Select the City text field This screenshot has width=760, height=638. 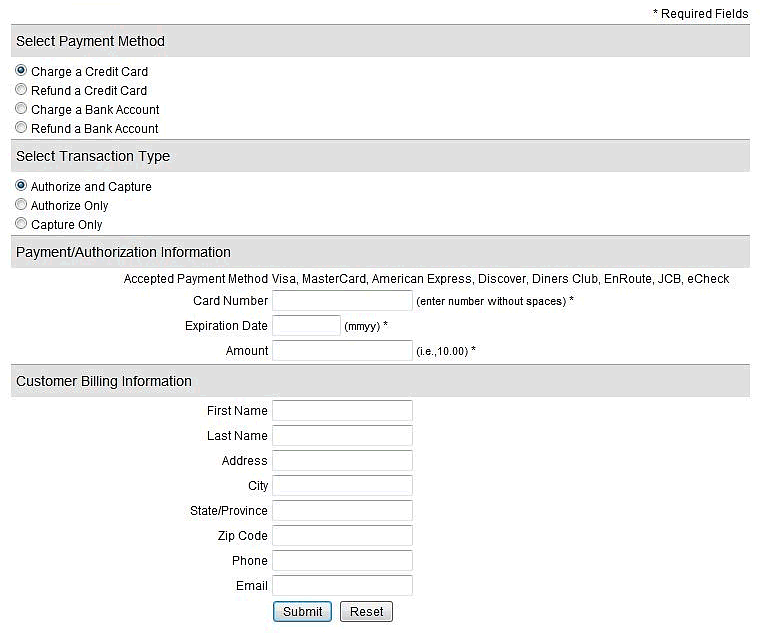tap(342, 485)
